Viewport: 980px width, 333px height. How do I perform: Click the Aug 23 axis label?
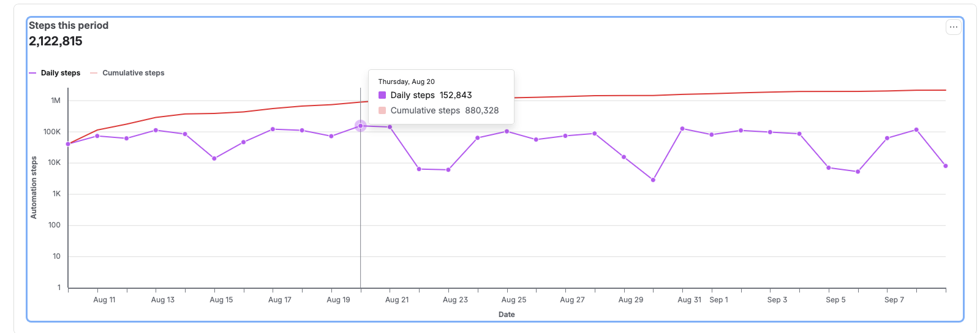(455, 300)
